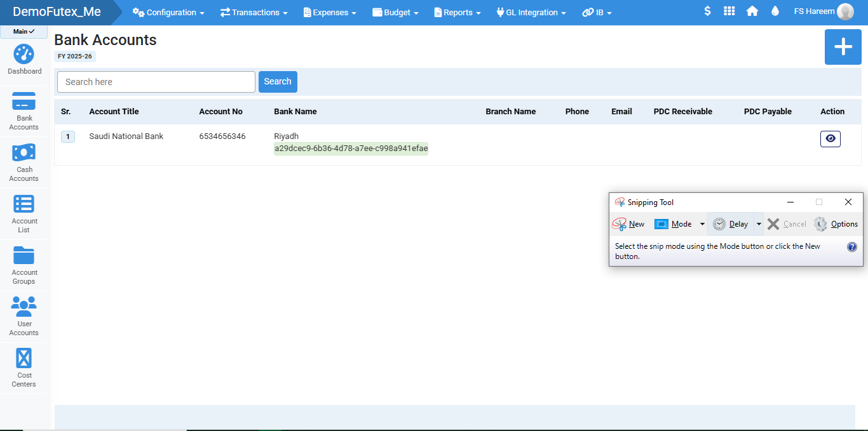Focus the Search here input field
The height and width of the screenshot is (431, 868).
(156, 82)
